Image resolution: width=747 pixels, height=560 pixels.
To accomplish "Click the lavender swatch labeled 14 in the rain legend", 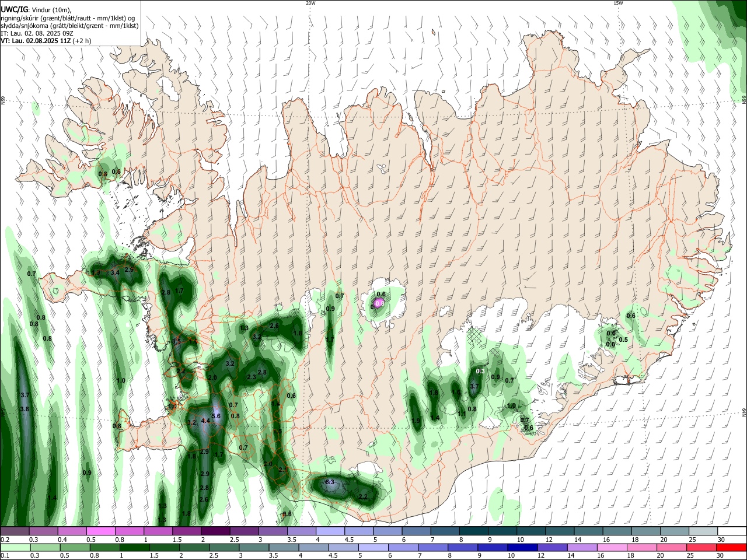I will click(581, 547).
